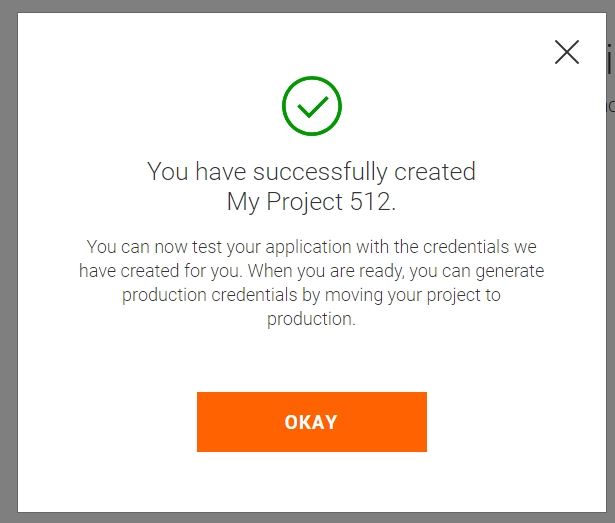Image resolution: width=615 pixels, height=523 pixels.
Task: Click the final word "production." in the message
Action: click(311, 320)
